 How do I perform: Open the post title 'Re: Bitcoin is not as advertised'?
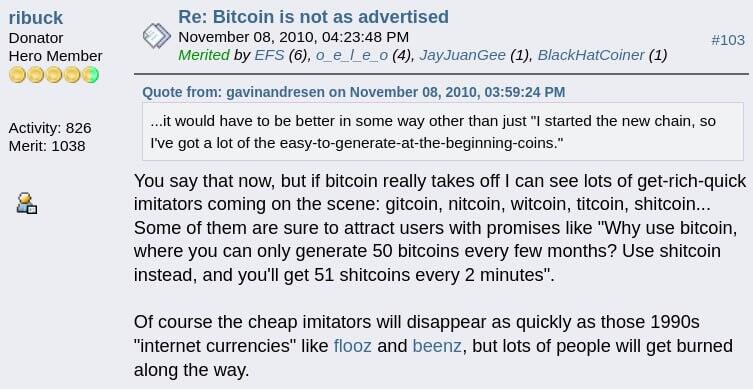[313, 16]
